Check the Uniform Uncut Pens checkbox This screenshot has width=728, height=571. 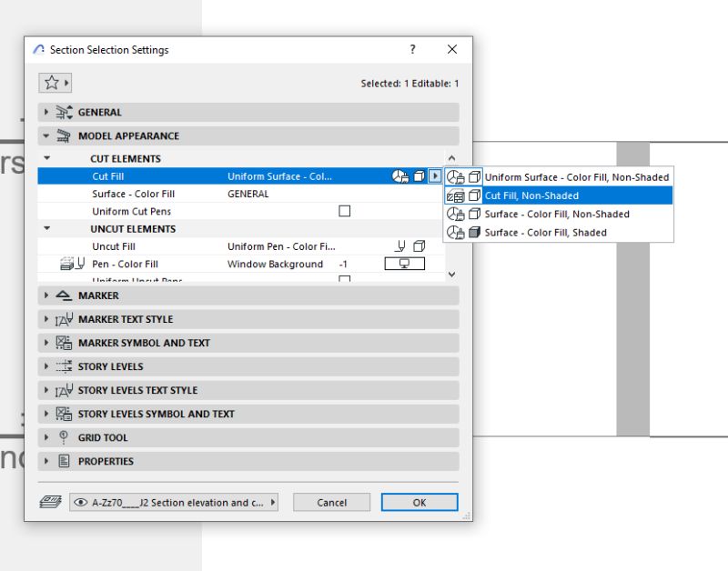pos(343,279)
